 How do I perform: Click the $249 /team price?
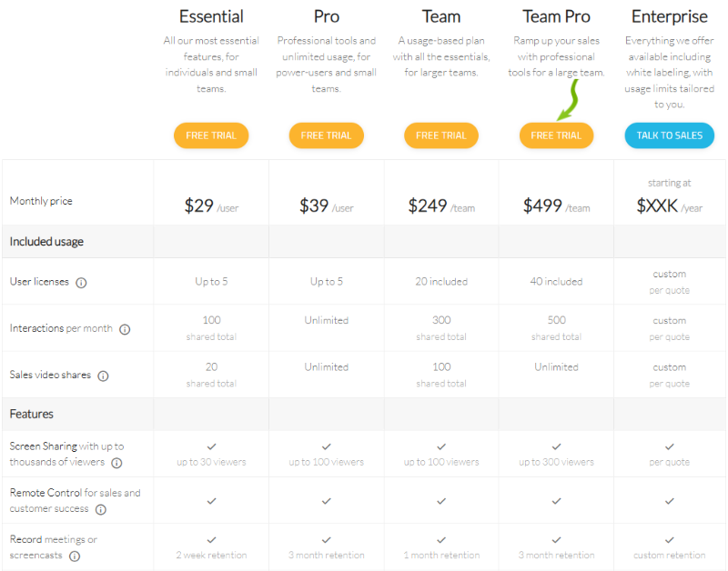(x=441, y=205)
